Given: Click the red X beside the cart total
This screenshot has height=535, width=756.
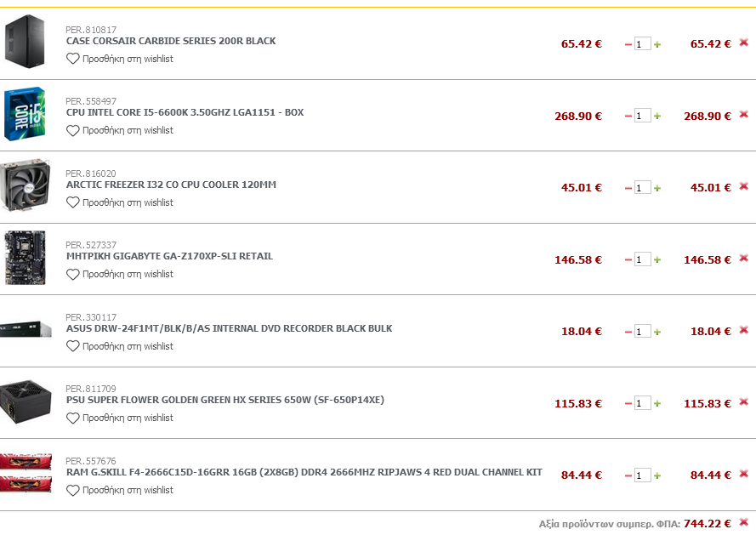Looking at the screenshot, I should coord(743,522).
